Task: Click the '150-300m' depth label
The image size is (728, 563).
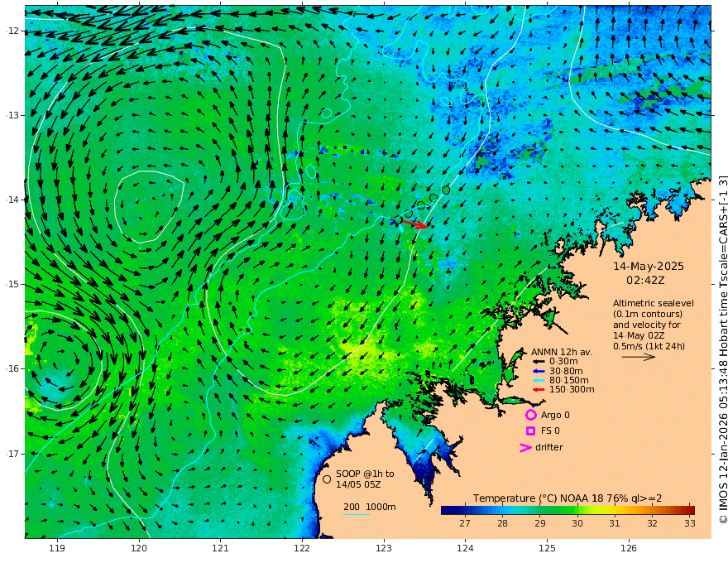Action: click(572, 390)
